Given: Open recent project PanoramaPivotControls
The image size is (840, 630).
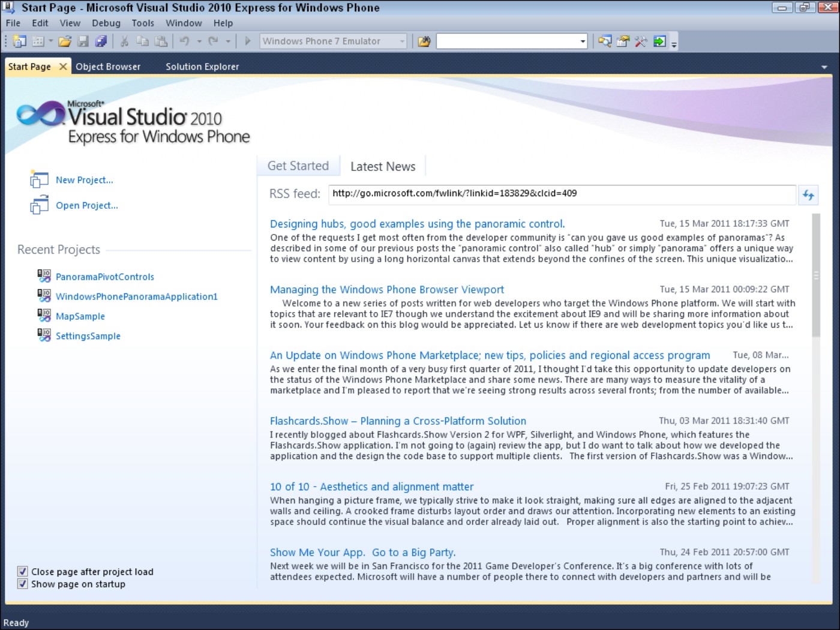Looking at the screenshot, I should pos(105,277).
